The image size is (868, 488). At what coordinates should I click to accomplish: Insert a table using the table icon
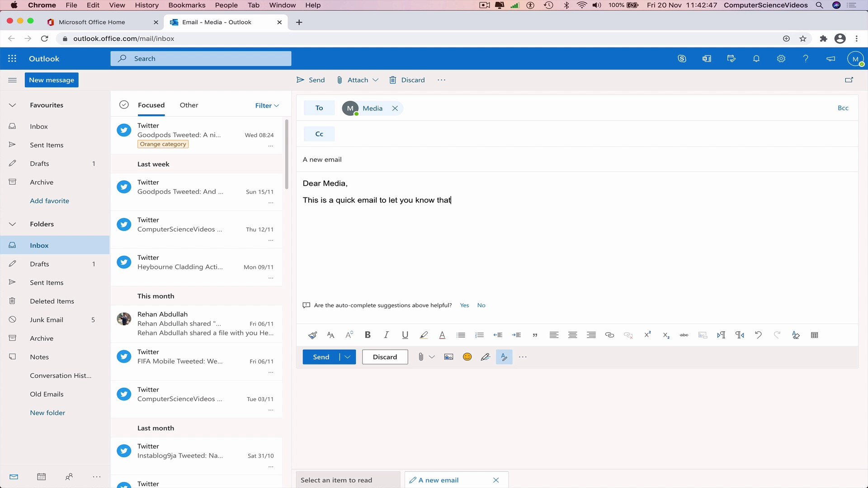pos(814,335)
